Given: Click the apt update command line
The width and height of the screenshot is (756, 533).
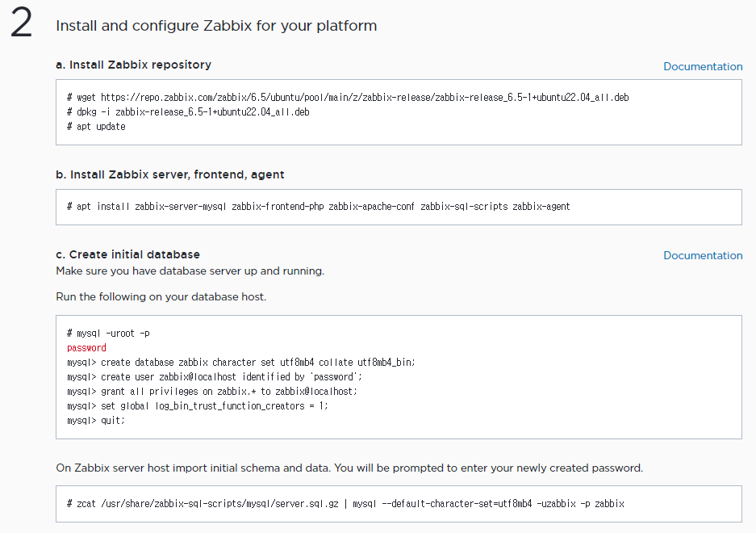Looking at the screenshot, I should 96,127.
